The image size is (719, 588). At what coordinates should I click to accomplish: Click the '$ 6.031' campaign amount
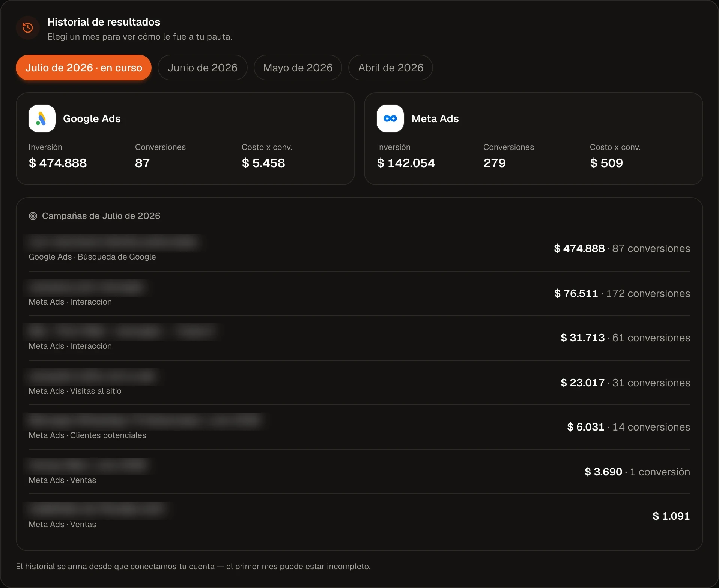pos(586,427)
